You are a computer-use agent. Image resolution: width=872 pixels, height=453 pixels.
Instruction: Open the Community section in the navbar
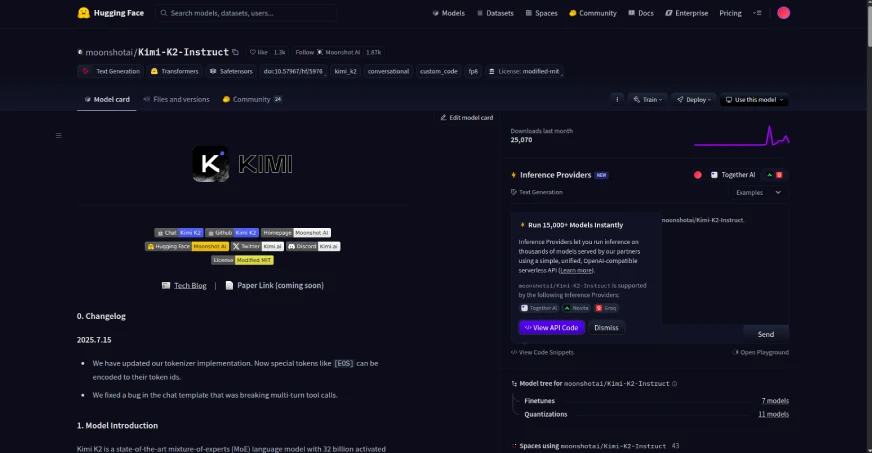(592, 13)
